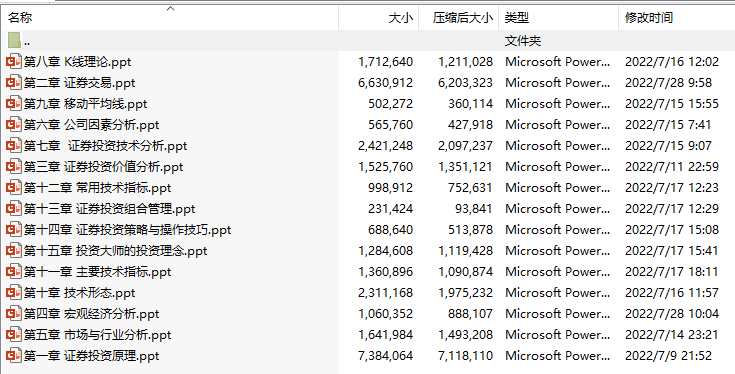Select file 第二章 证券交易.ppt

pos(79,83)
